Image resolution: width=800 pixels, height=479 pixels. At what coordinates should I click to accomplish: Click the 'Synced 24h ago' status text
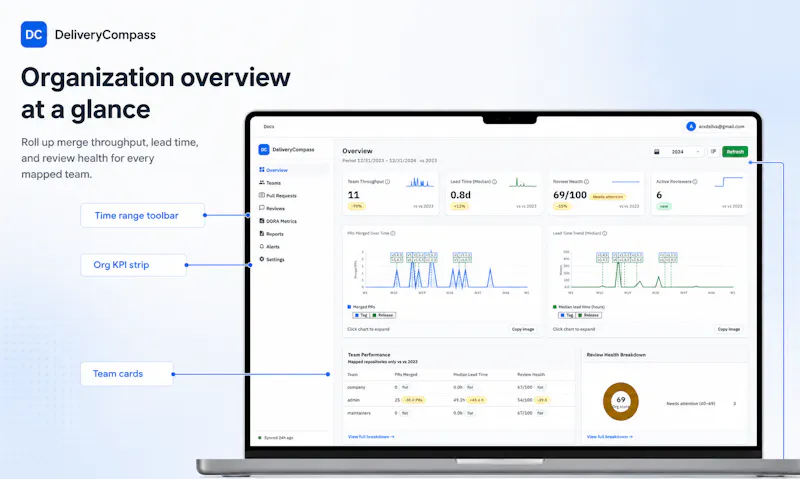click(x=279, y=438)
